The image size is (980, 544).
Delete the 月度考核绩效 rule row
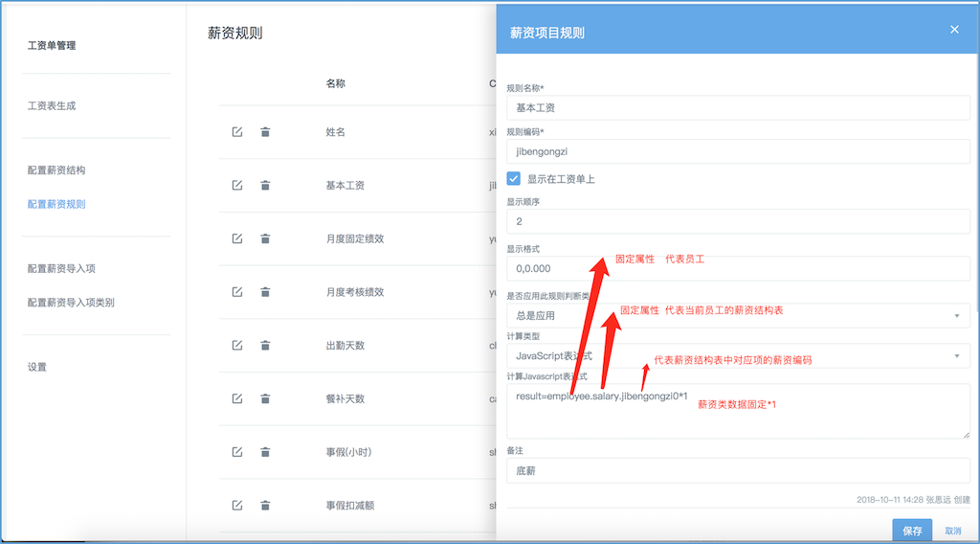[265, 292]
